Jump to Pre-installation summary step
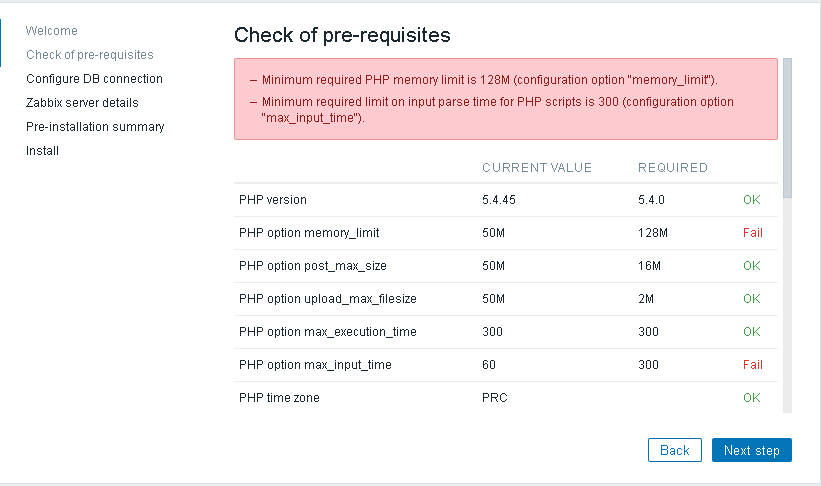The width and height of the screenshot is (821, 486). [x=95, y=127]
